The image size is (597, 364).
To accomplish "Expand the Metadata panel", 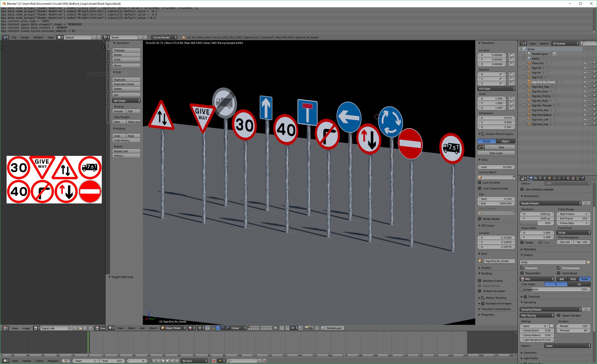I will (530, 249).
